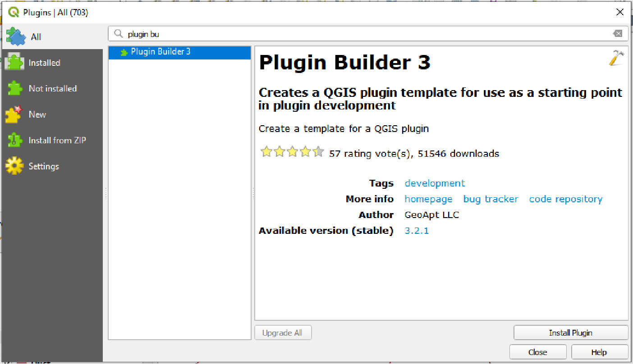
Task: Click the star rating widget
Action: click(293, 152)
